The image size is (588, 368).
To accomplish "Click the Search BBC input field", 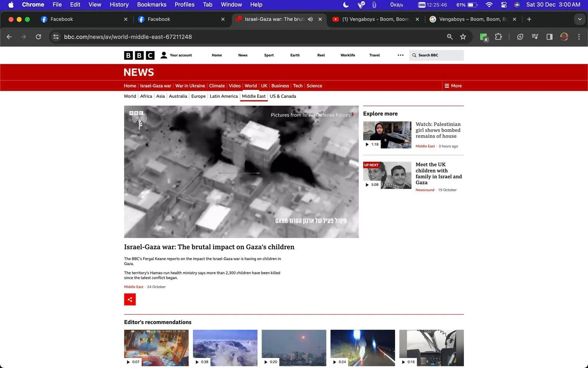I will [x=436, y=55].
